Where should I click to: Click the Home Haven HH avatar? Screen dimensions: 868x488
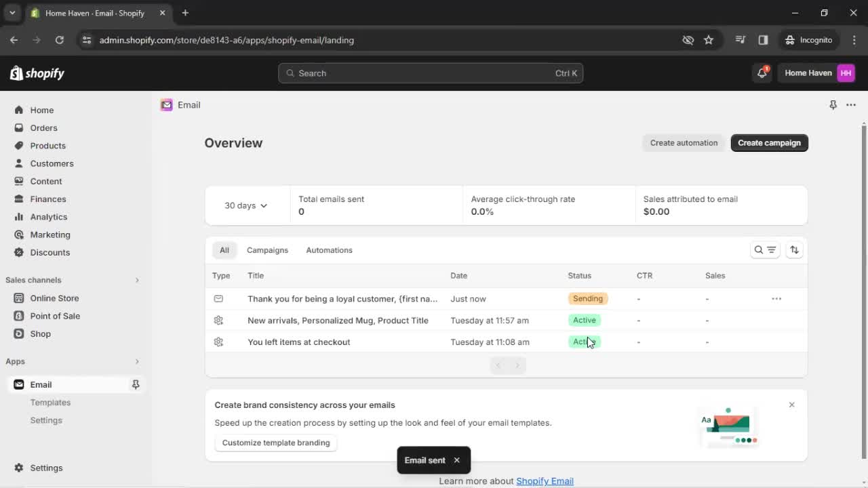tap(846, 73)
